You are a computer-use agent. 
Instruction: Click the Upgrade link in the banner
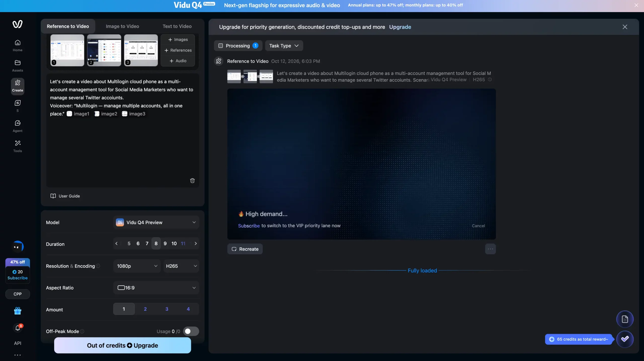click(400, 27)
